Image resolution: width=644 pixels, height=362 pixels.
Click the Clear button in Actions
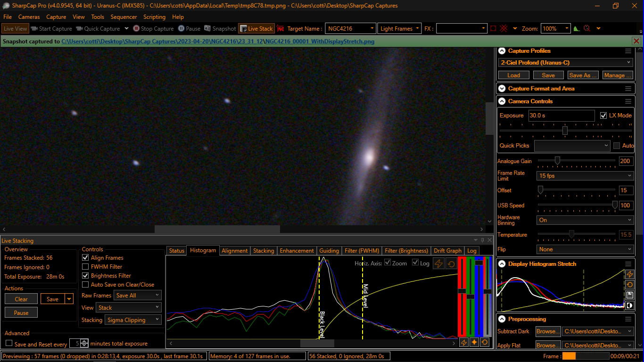point(21,299)
